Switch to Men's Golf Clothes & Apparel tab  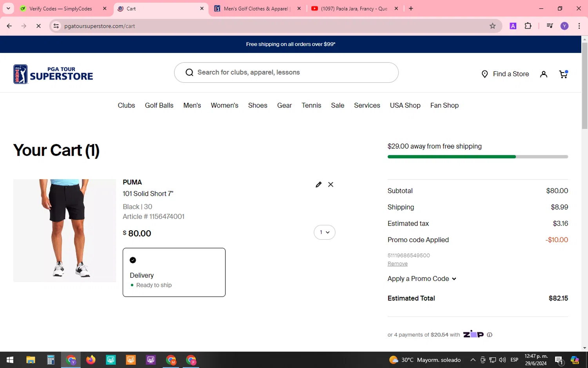[257, 8]
